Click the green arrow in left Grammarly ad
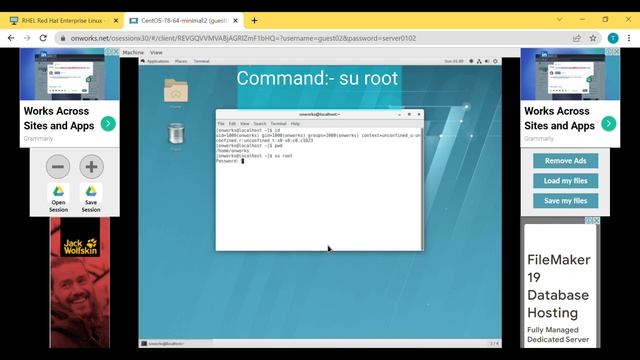Image resolution: width=640 pixels, height=360 pixels. click(x=108, y=124)
